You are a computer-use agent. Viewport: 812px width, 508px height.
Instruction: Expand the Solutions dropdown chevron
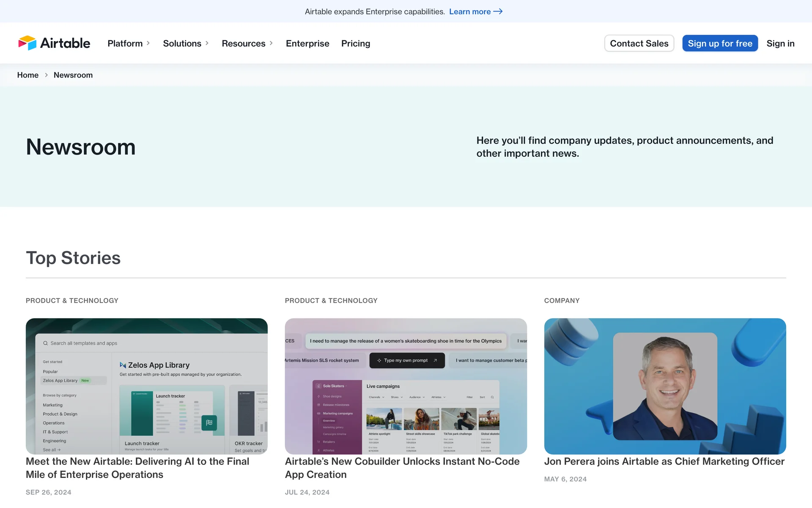click(207, 43)
